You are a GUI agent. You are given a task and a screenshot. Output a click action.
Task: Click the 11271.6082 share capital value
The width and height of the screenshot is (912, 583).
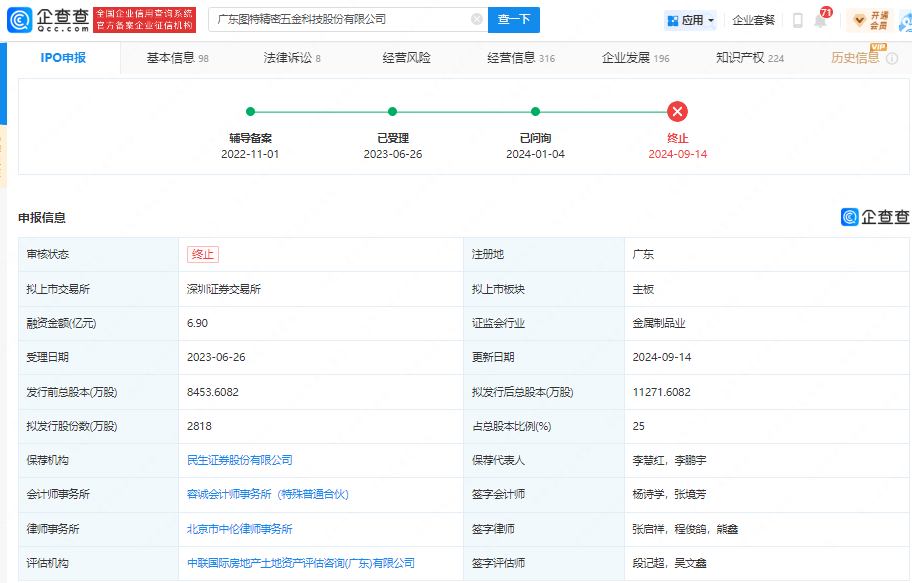click(661, 392)
